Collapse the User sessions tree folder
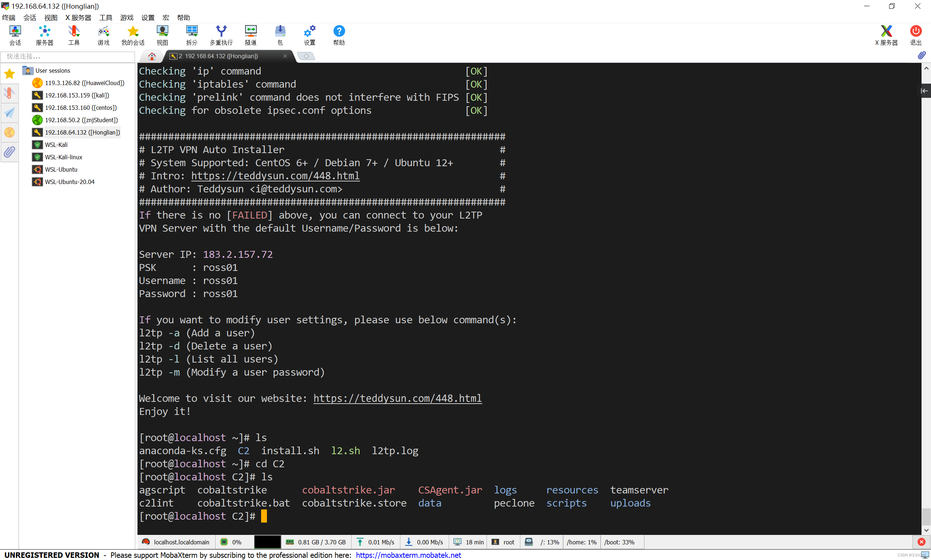931x560 pixels. [28, 71]
